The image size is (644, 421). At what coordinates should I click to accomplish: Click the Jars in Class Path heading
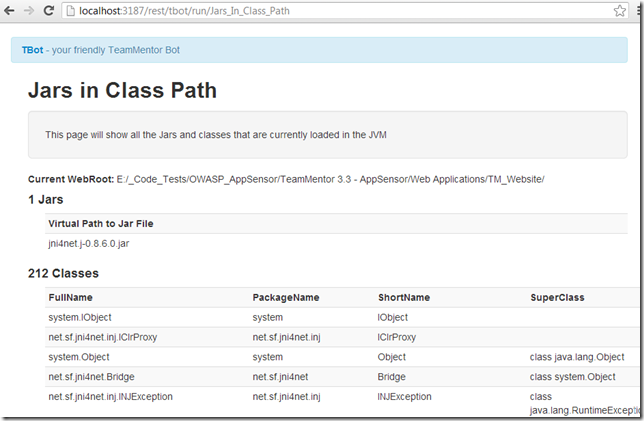(x=122, y=91)
